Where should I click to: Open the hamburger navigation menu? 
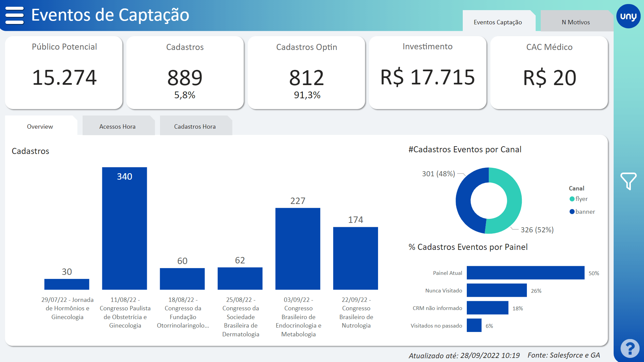[15, 15]
